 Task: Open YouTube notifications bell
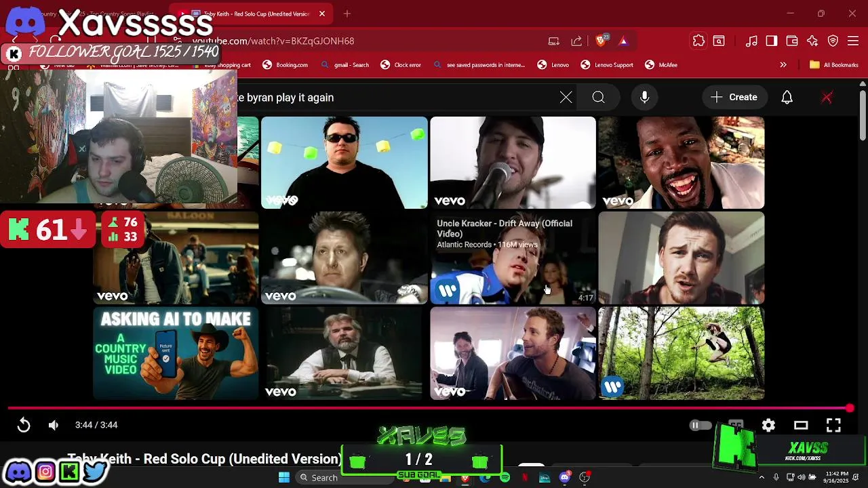[787, 98]
